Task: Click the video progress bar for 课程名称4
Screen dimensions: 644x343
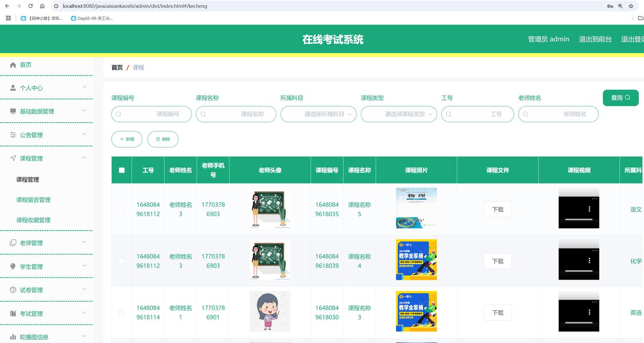Action: coord(579,271)
